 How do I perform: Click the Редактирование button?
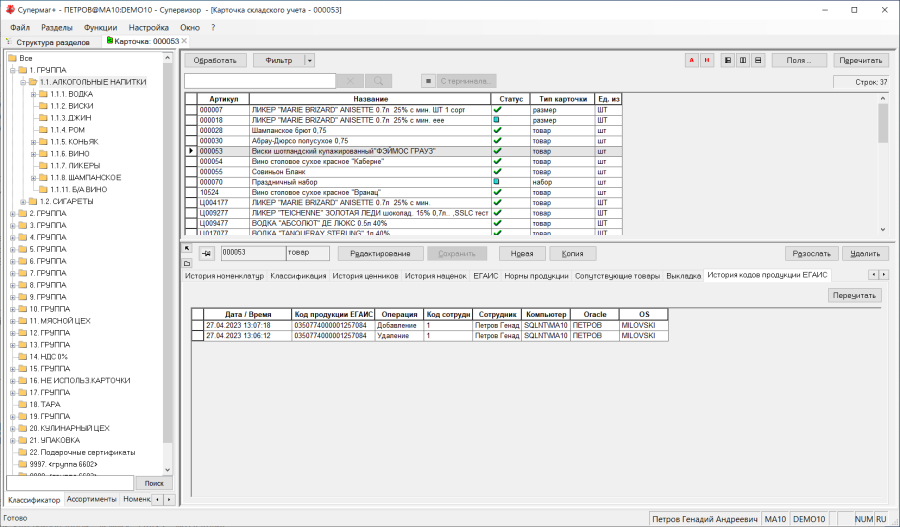381,254
